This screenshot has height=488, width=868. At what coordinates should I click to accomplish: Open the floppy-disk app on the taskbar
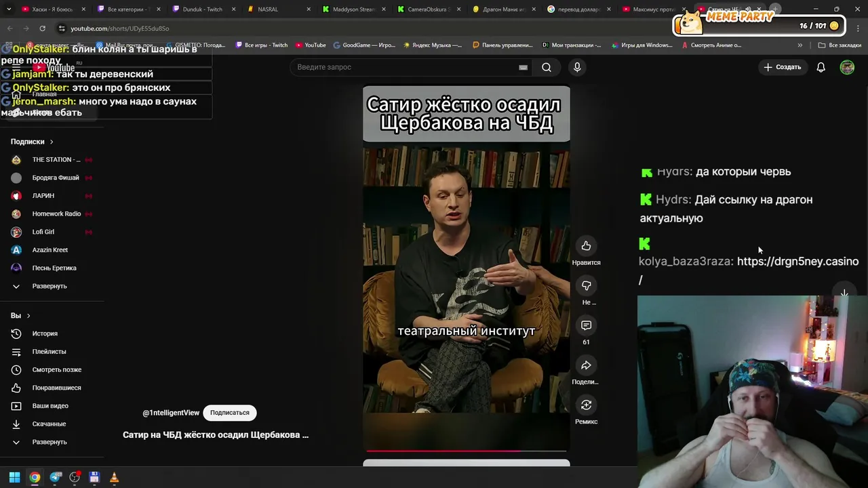[94, 477]
